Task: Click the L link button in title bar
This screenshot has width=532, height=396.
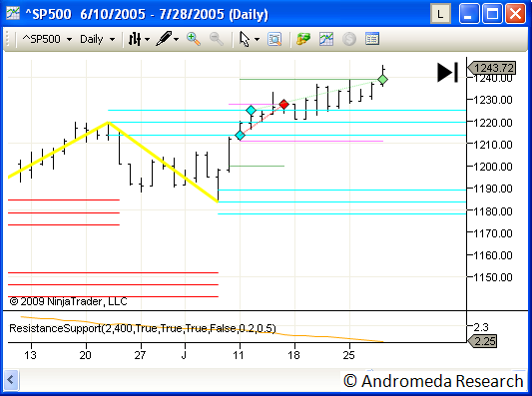Action: pyautogui.click(x=440, y=14)
